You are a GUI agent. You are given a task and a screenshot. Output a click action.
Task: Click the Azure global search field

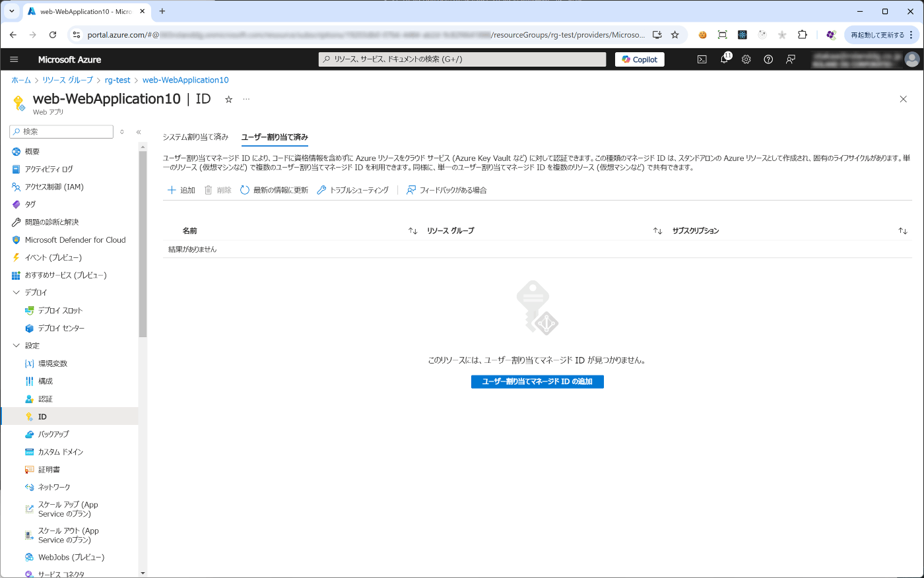462,59
